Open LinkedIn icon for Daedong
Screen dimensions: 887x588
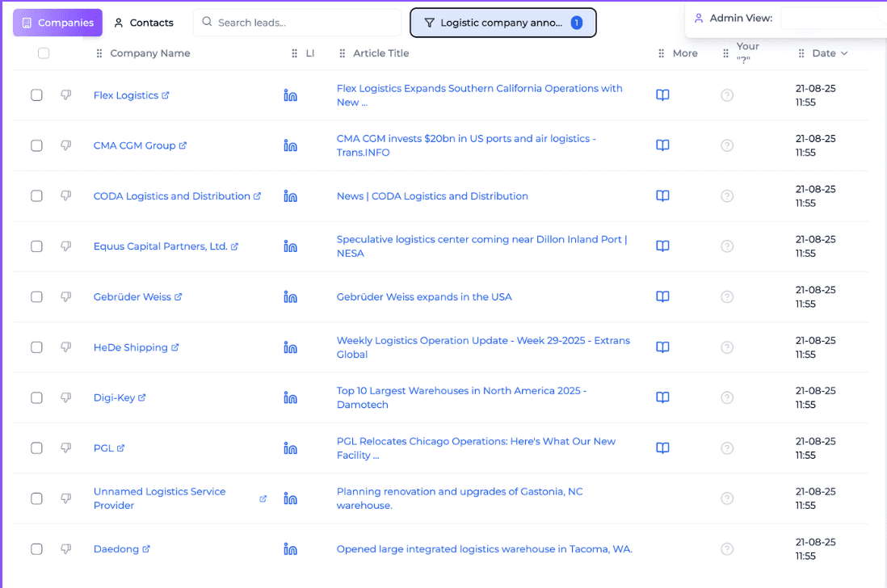(x=291, y=549)
